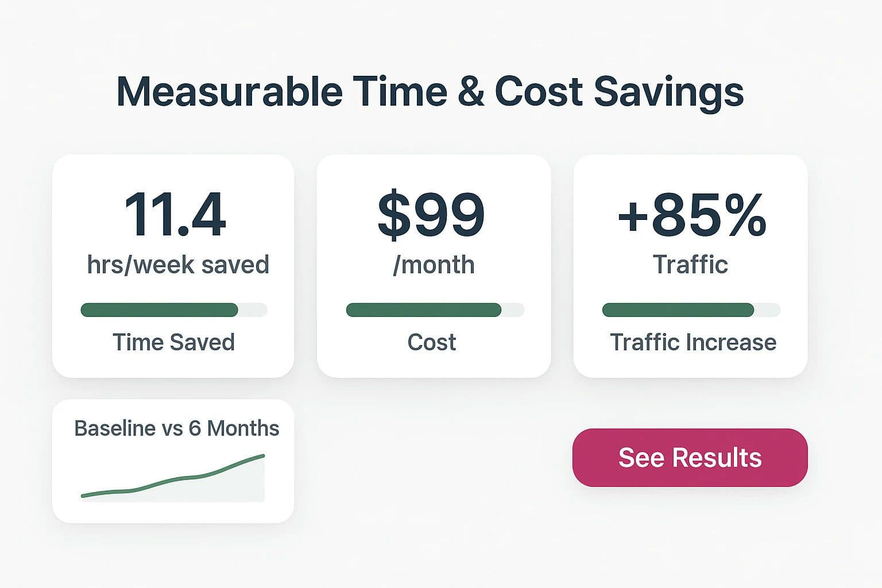Click the Measurable Time & Cost Savings heading
882x588 pixels.
[431, 92]
